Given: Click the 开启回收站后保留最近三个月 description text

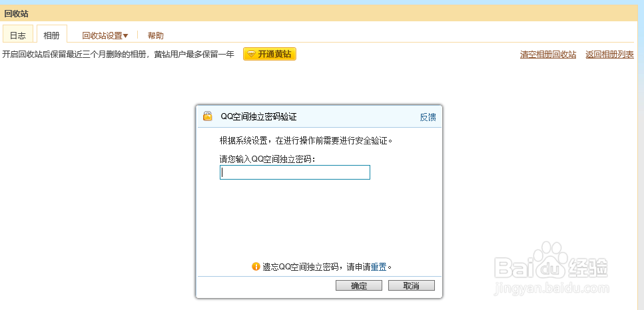Looking at the screenshot, I should point(119,55).
